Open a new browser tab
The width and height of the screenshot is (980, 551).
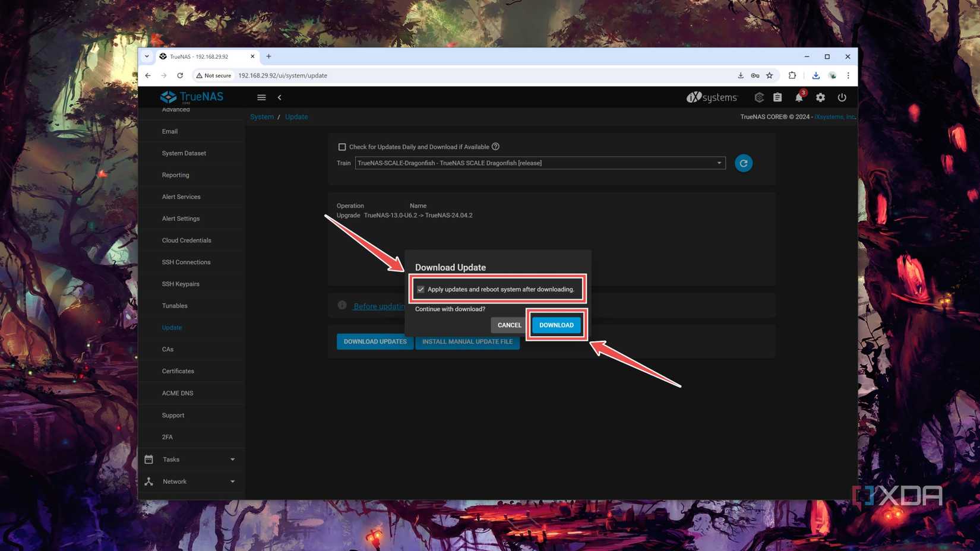point(268,56)
